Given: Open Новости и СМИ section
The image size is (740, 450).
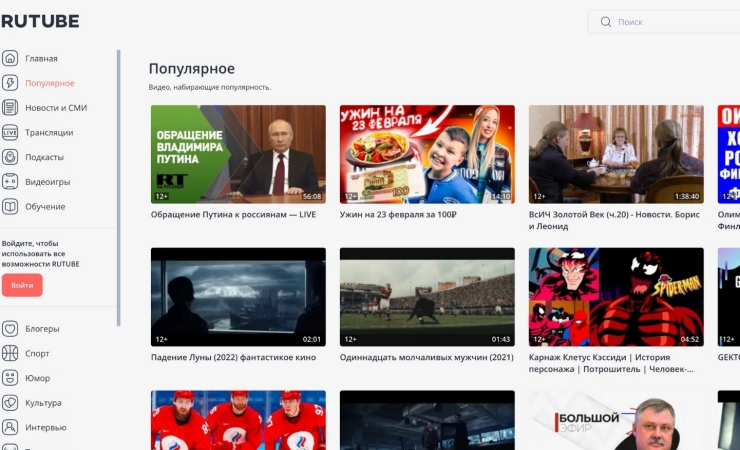Looking at the screenshot, I should pos(56,108).
